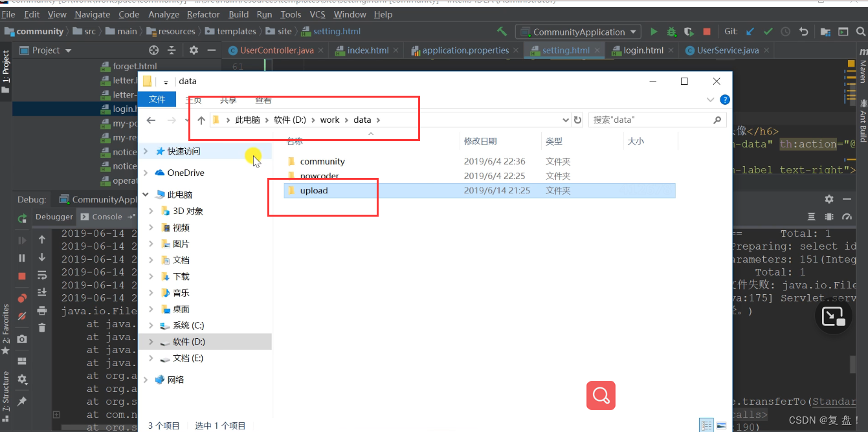
Task: Open Project panel settings gear
Action: pos(194,50)
